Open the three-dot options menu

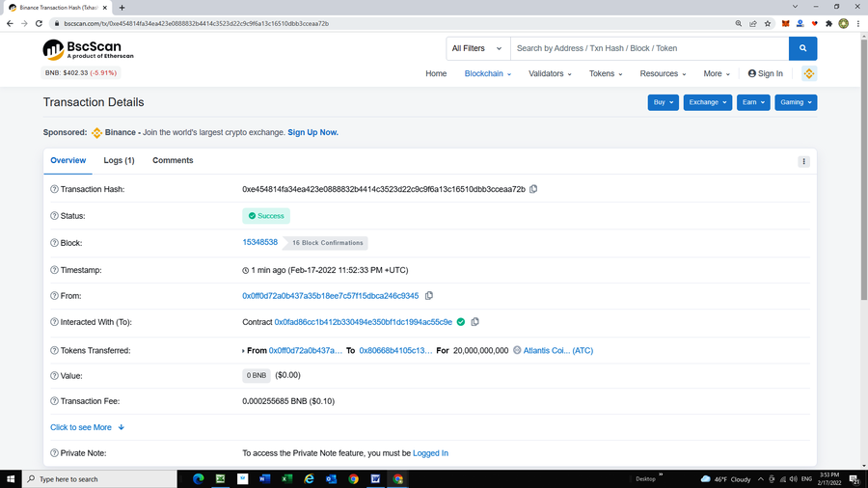[x=803, y=162]
